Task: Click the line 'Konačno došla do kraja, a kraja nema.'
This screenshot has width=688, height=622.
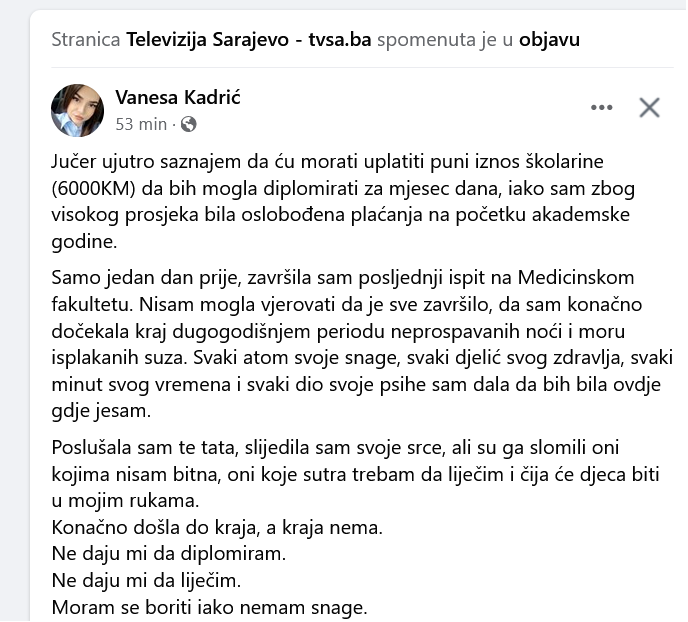Action: pyautogui.click(x=217, y=526)
